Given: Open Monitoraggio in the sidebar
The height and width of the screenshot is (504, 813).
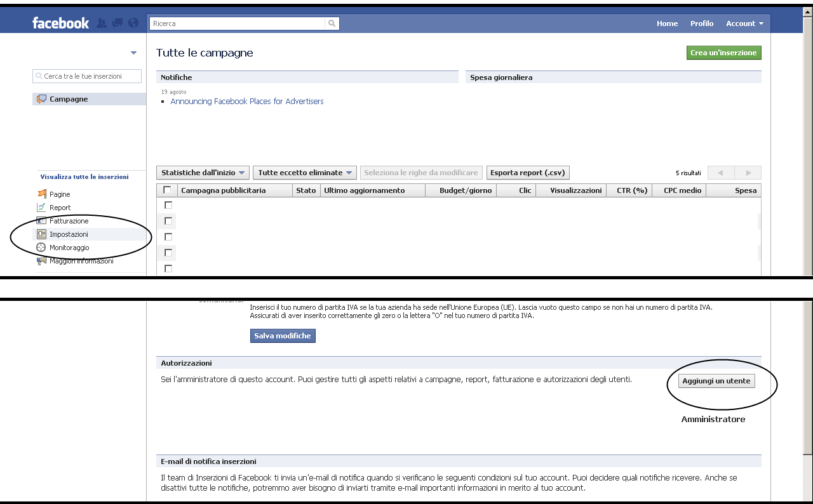Looking at the screenshot, I should click(69, 248).
